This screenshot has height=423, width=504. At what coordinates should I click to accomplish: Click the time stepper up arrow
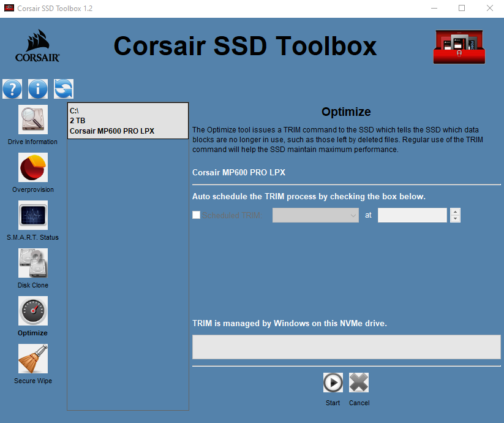point(455,212)
